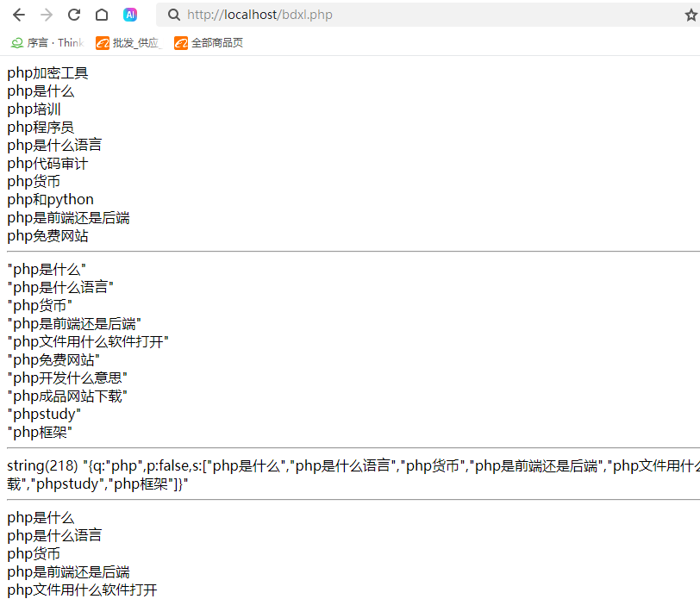Click the quoted "php成品网站下载" line
Screen dimensions: 700x599
click(x=67, y=396)
